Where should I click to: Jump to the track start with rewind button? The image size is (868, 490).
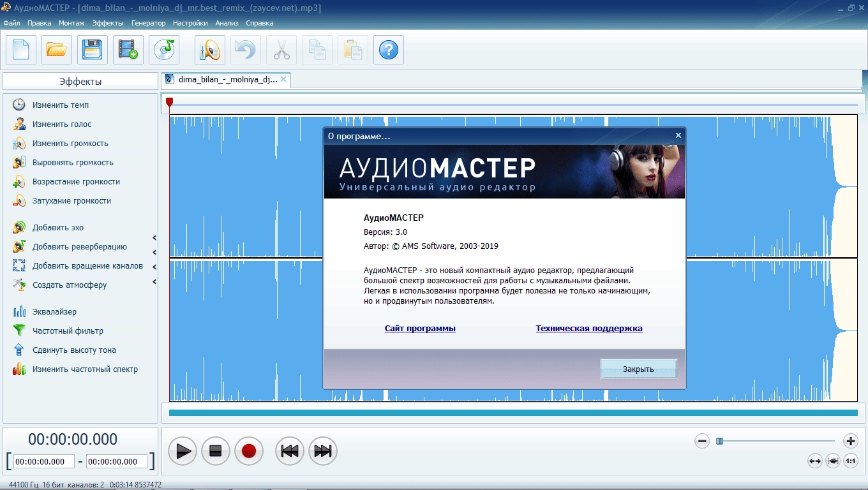click(290, 451)
